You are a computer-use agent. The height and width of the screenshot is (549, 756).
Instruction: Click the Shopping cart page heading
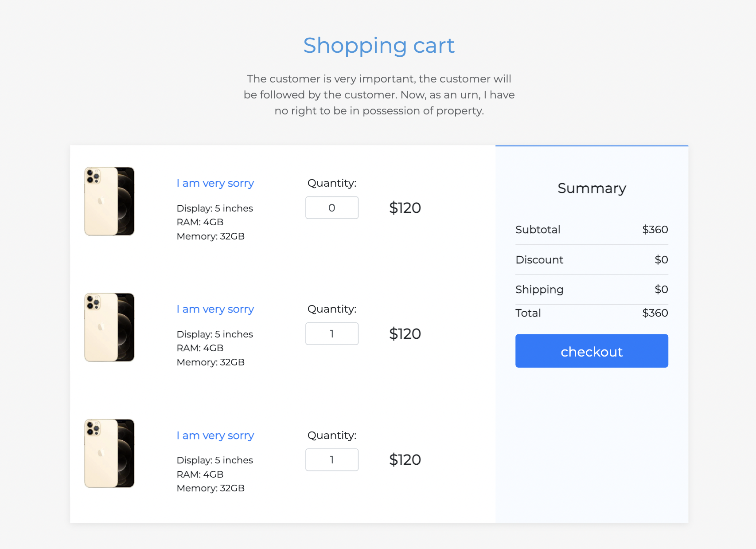(x=379, y=46)
